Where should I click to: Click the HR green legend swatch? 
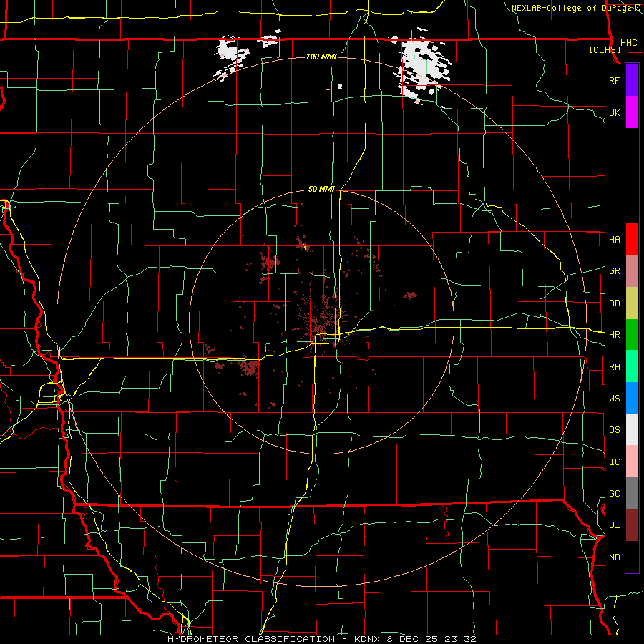pyautogui.click(x=632, y=335)
